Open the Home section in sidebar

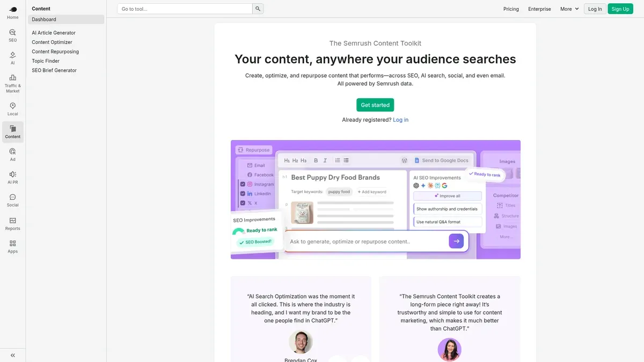point(13,12)
